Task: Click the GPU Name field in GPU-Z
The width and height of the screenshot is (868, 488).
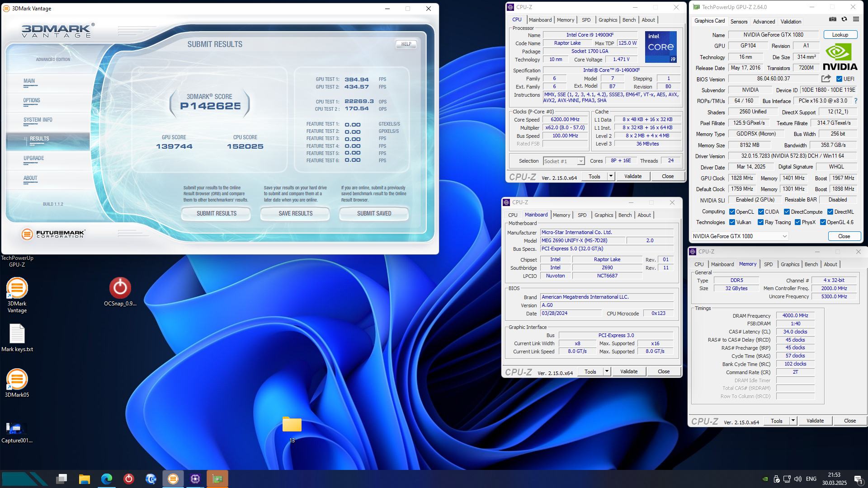Action: (x=773, y=35)
